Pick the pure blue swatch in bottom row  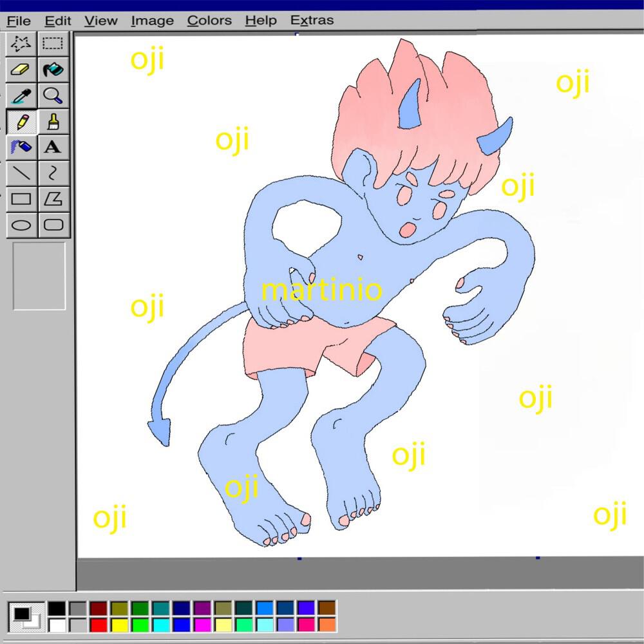[182, 625]
